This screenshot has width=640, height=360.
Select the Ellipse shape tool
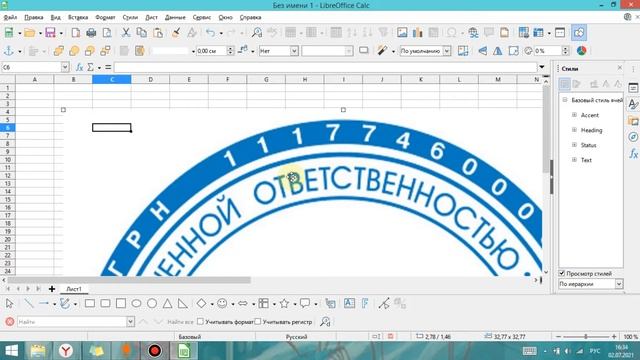click(x=136, y=303)
